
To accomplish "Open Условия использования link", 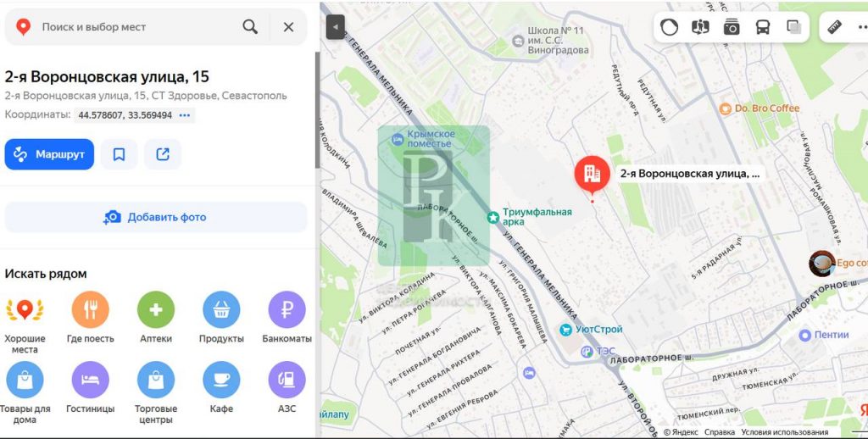I will tap(784, 432).
